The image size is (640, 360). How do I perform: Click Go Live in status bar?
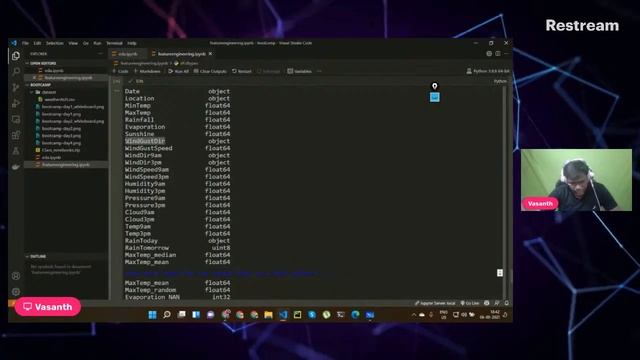[470, 303]
